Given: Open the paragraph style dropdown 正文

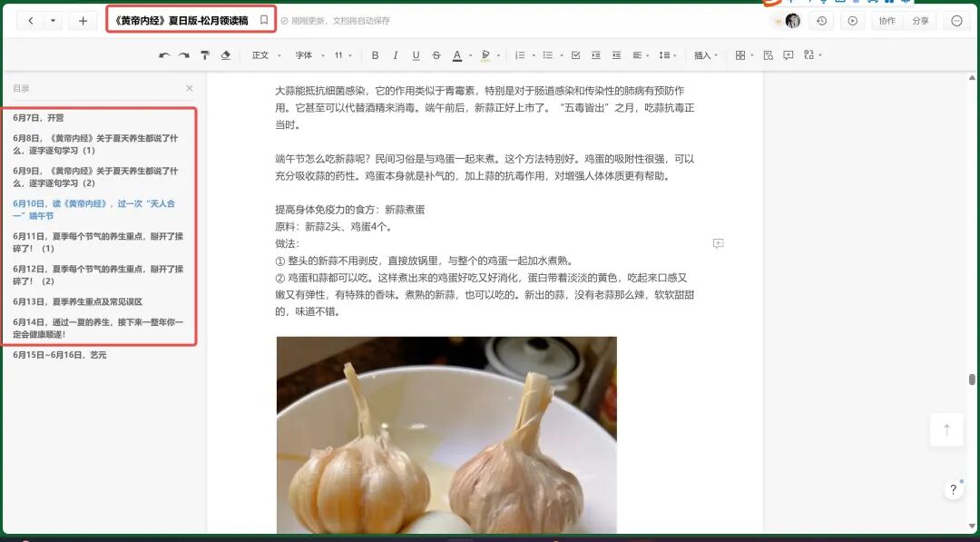Looking at the screenshot, I should pyautogui.click(x=266, y=55).
